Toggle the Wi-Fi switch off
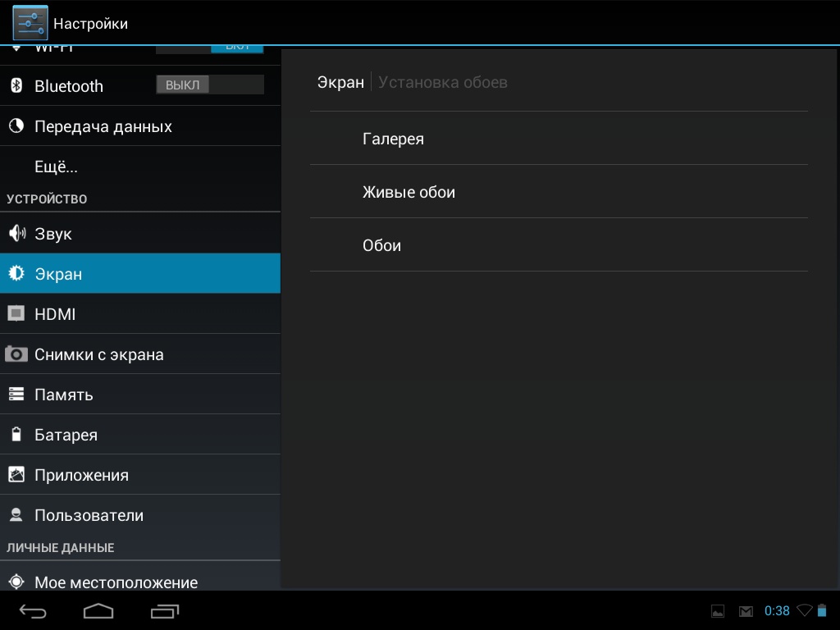 pos(210,48)
